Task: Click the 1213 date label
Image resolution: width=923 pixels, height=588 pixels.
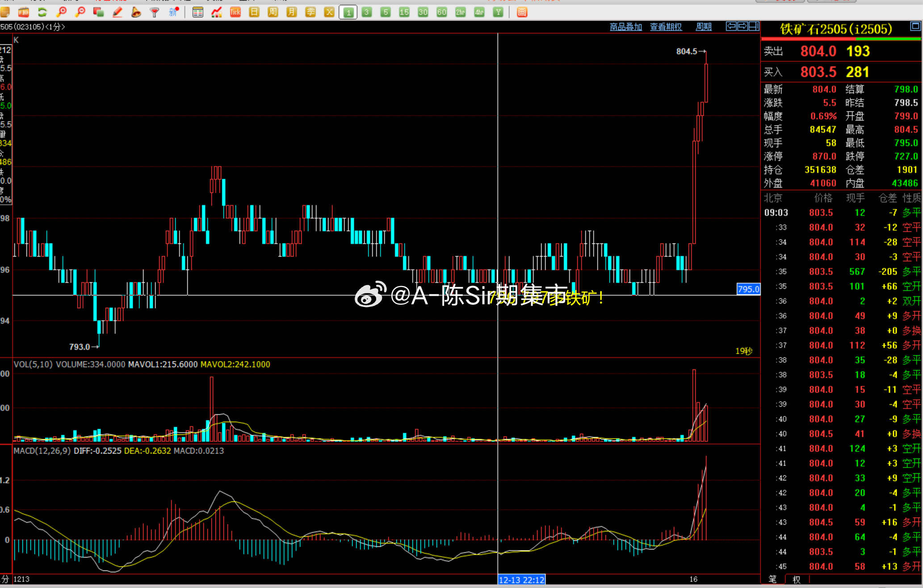Action: pos(21,580)
